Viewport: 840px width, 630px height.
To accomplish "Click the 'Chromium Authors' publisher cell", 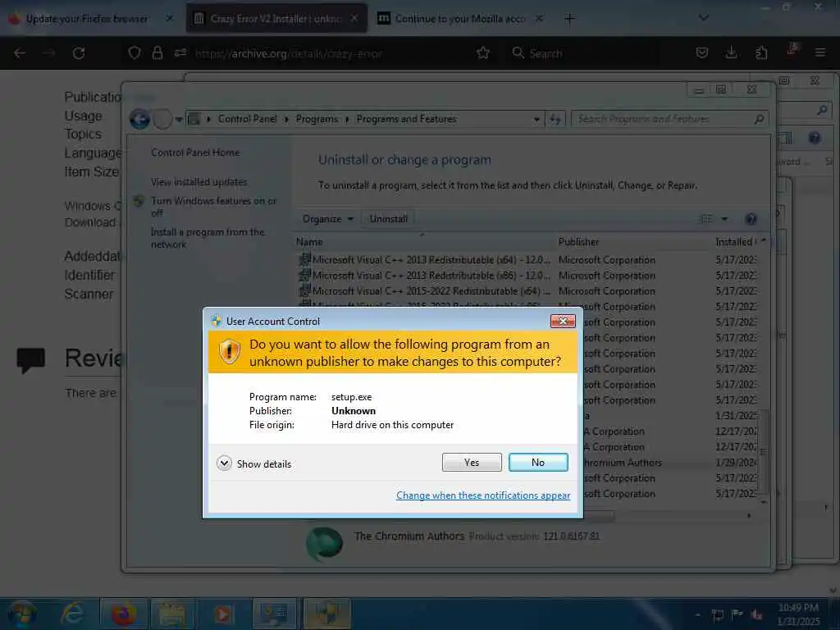I will (x=623, y=463).
